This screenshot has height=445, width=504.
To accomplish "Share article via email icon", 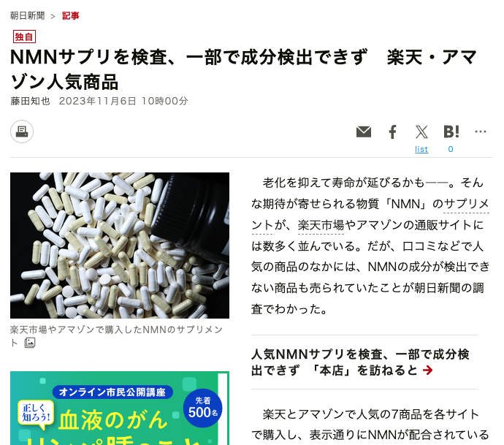I will pos(364,132).
